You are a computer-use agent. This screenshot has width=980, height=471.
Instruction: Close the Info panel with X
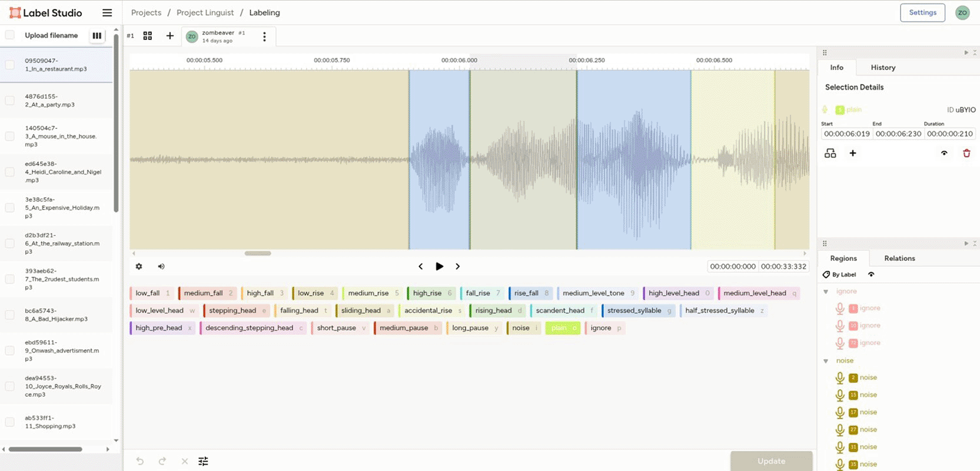pos(975,52)
